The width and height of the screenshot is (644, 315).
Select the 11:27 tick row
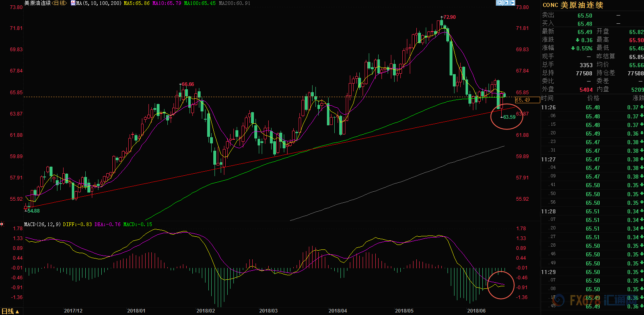pos(592,159)
